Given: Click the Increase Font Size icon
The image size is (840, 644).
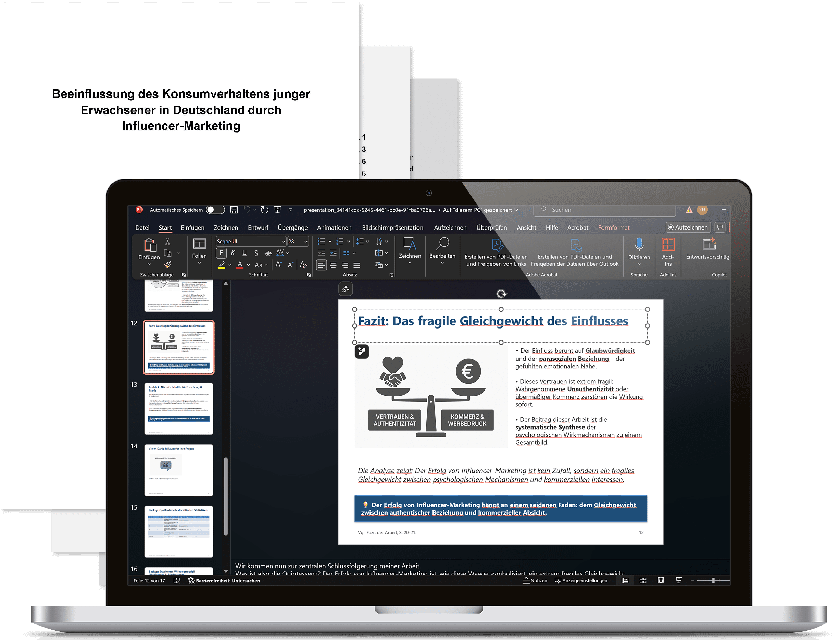Looking at the screenshot, I should coord(279,264).
